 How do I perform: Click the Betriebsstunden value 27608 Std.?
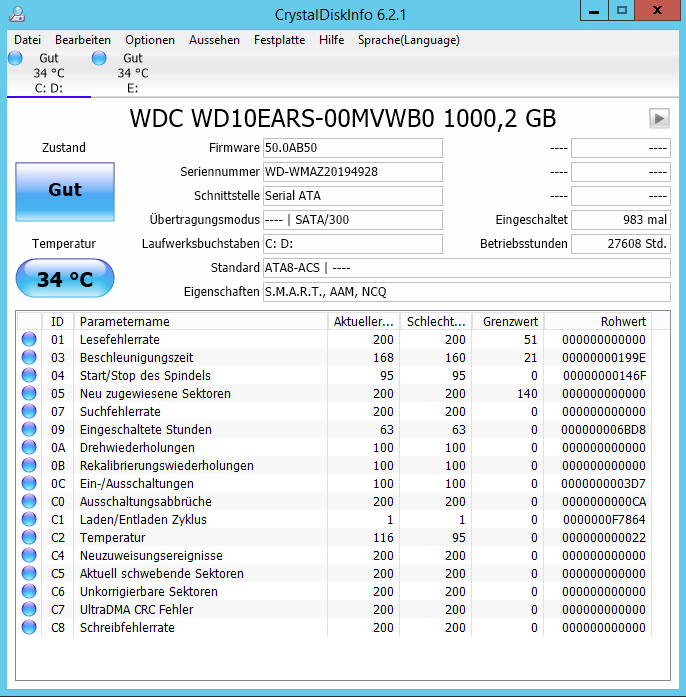click(621, 244)
